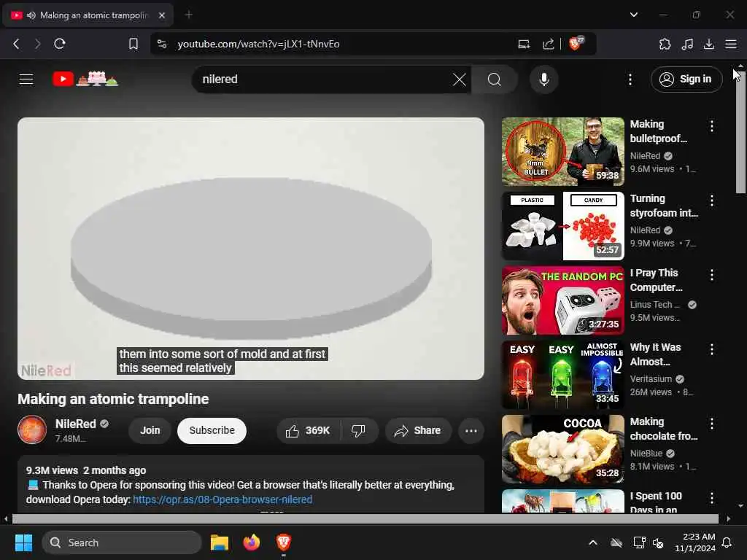Viewport: 747px width, 560px height.
Task: Open YouTube settings three-dot menu
Action: click(x=630, y=79)
